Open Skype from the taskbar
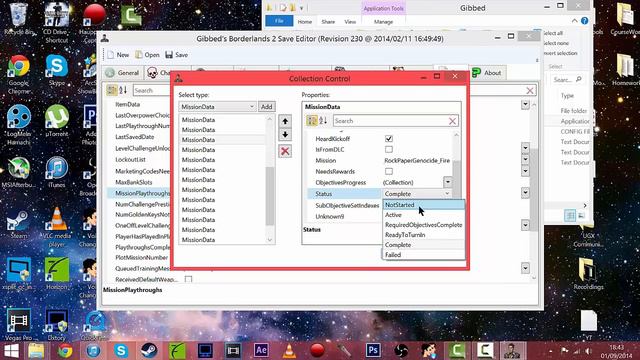 (121, 351)
